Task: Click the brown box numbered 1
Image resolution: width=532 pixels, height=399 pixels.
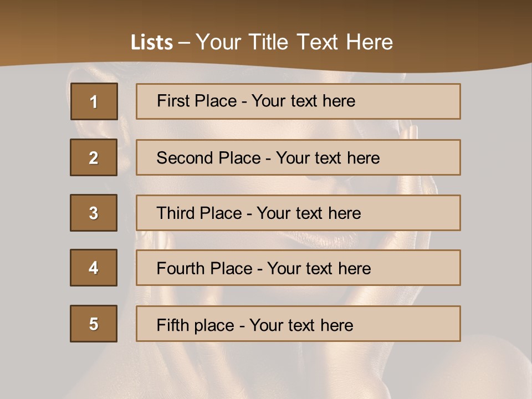Action: [94, 101]
